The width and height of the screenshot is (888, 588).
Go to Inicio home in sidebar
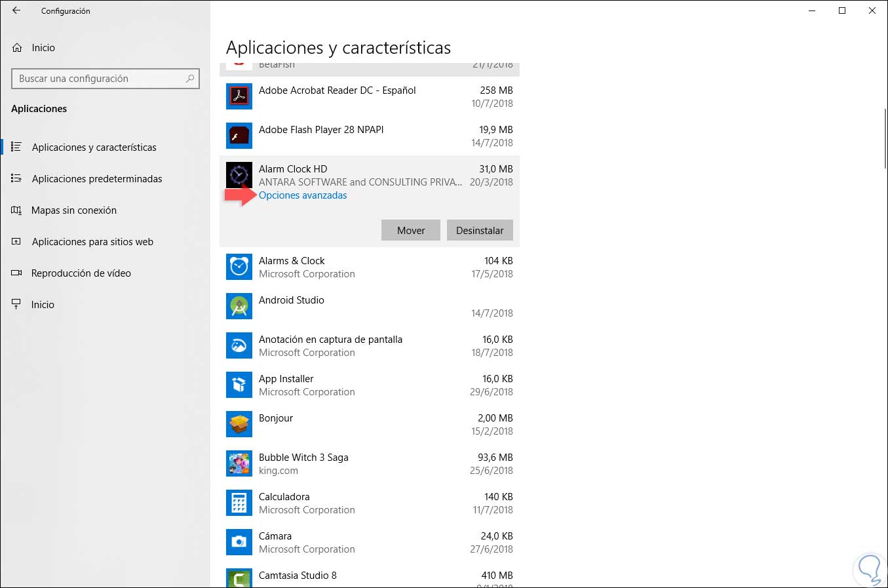tap(106, 47)
